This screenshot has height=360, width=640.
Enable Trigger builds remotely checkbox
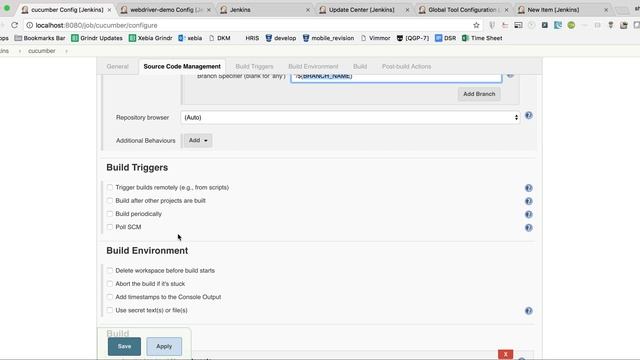click(109, 187)
